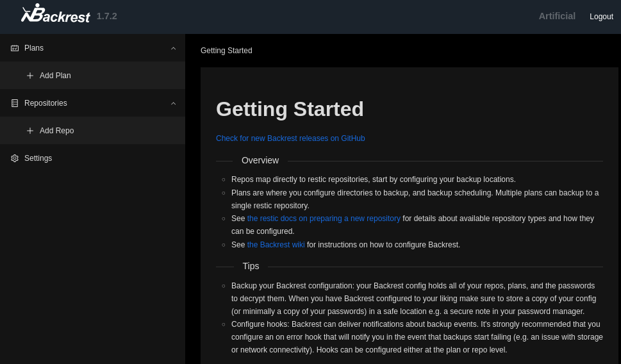Select the Repositories label in the sidebar
This screenshot has width=621, height=364.
[x=46, y=103]
